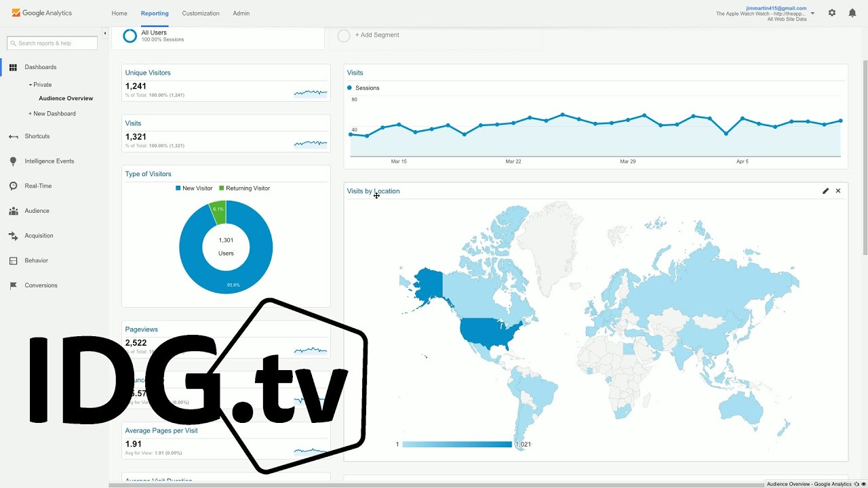The width and height of the screenshot is (868, 488).
Task: Click the Pageviews widget title
Action: [x=141, y=329]
